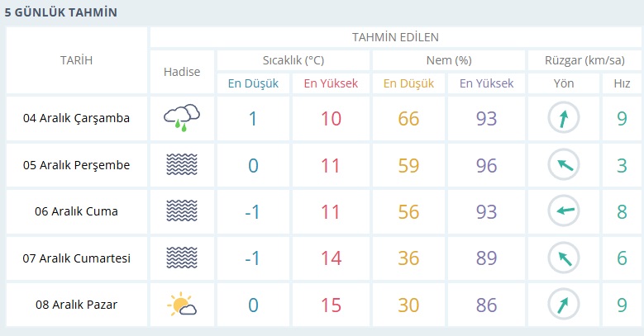Click the wind direction arrow for 04 Aralık Çarşamba
This screenshot has height=336, width=644.
pos(564,119)
